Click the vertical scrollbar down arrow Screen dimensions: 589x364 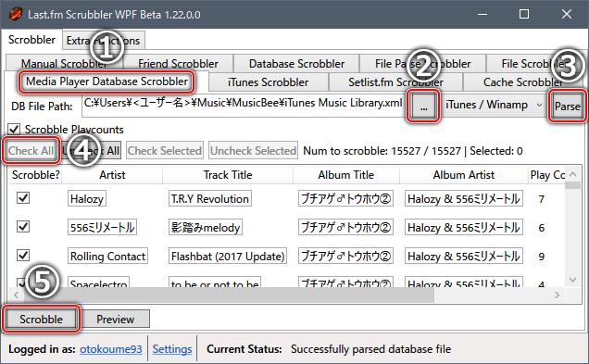click(x=573, y=280)
